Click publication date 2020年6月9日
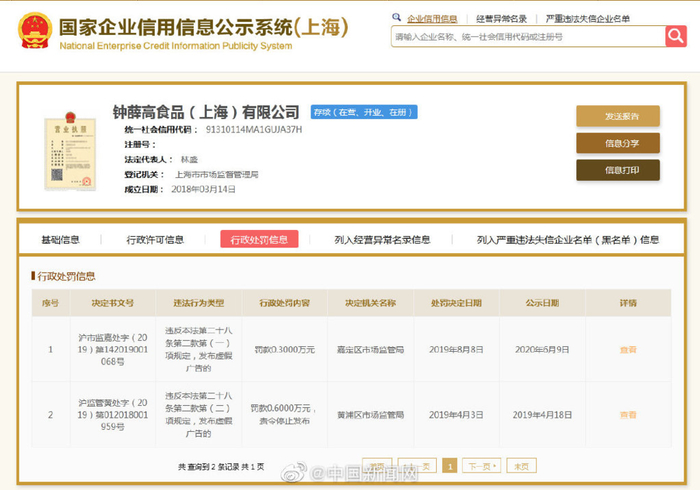700x490 pixels. pyautogui.click(x=542, y=350)
